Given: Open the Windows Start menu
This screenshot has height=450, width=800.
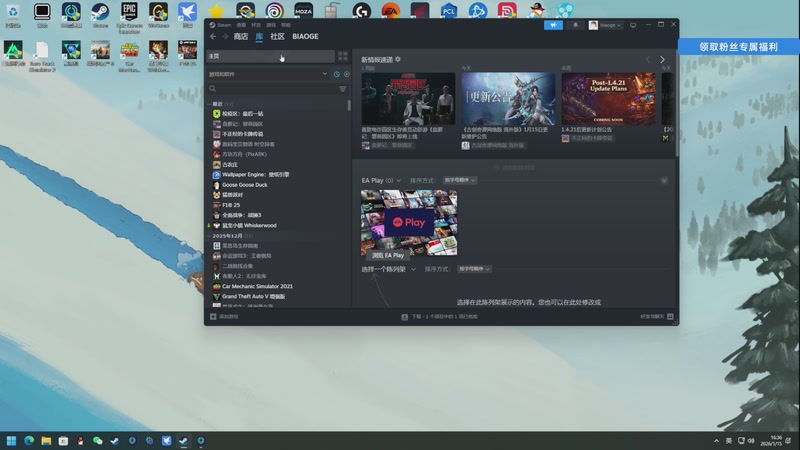Looking at the screenshot, I should [x=11, y=441].
